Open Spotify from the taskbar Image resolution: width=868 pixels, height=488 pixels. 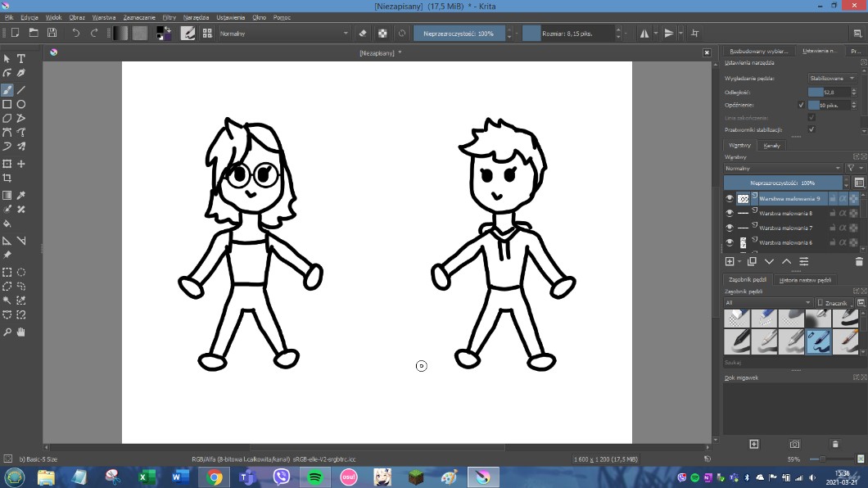coord(315,477)
